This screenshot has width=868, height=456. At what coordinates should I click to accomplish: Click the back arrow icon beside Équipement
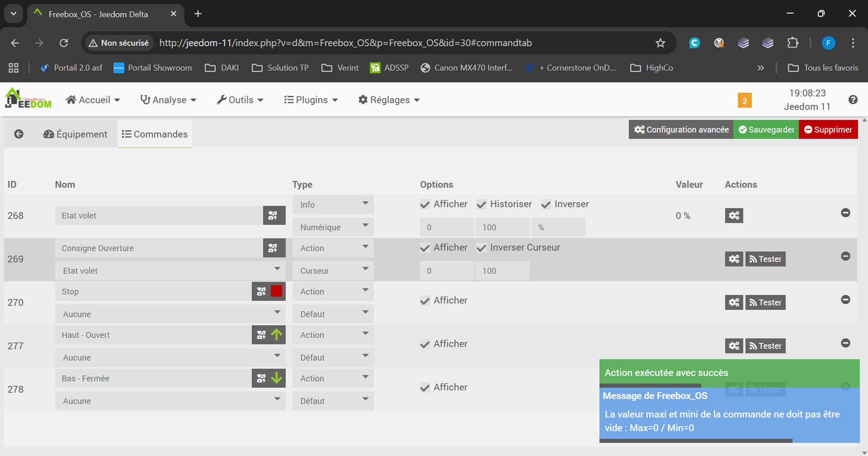[19, 134]
